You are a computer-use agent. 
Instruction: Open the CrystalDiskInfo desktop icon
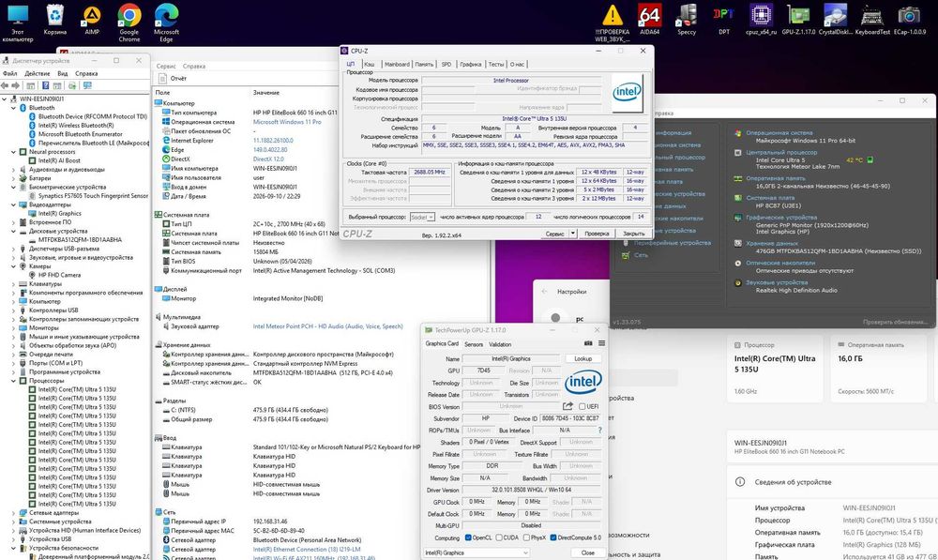835,19
